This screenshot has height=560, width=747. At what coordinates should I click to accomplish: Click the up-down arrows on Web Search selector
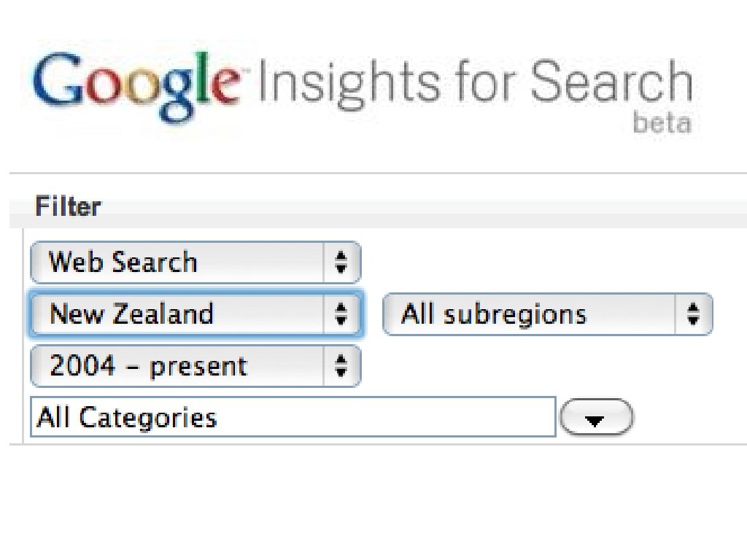pos(340,262)
